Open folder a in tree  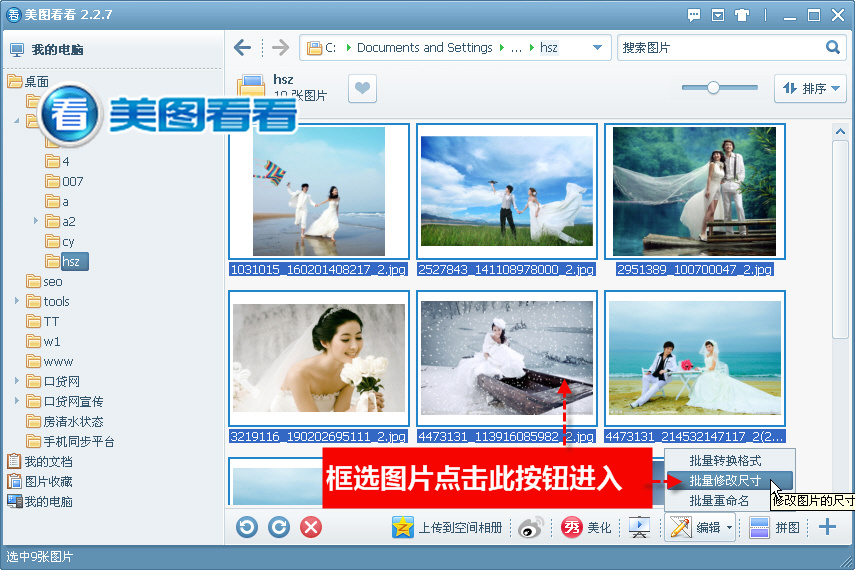click(57, 201)
